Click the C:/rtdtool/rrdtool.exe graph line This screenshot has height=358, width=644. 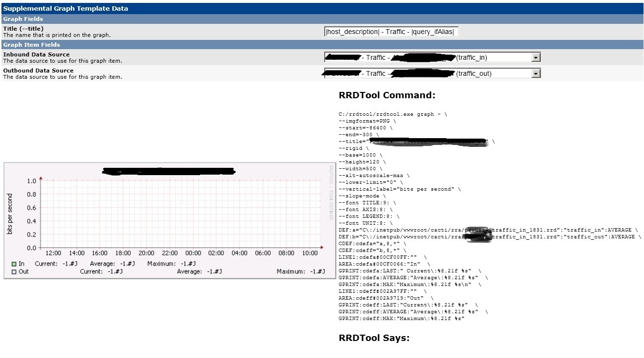click(392, 114)
